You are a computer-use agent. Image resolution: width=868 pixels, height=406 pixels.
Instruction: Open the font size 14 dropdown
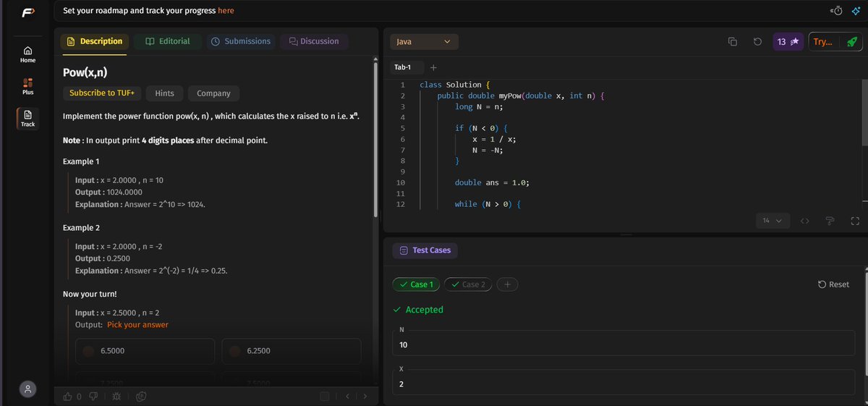pyautogui.click(x=773, y=221)
